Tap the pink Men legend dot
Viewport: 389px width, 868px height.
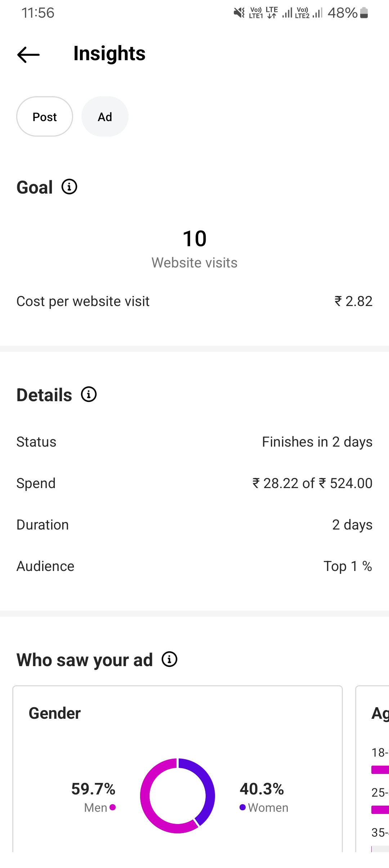click(113, 807)
